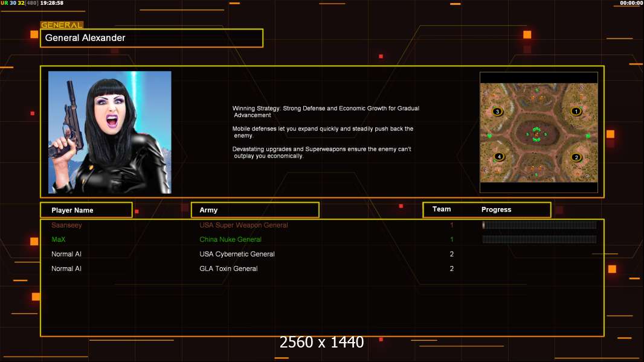This screenshot has height=362, width=644.
Task: Select player name Saanseey
Action: coord(66,225)
